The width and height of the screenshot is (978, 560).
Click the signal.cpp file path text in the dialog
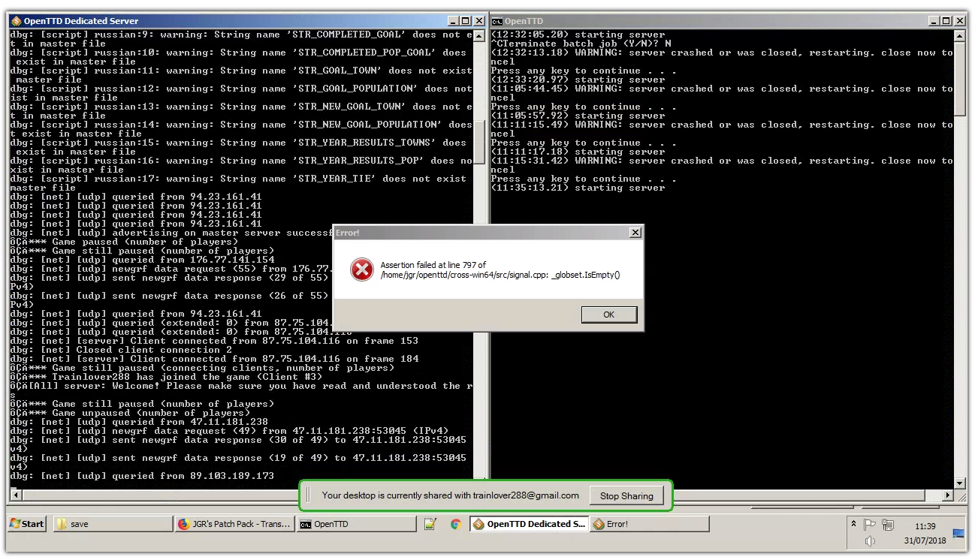coord(500,275)
